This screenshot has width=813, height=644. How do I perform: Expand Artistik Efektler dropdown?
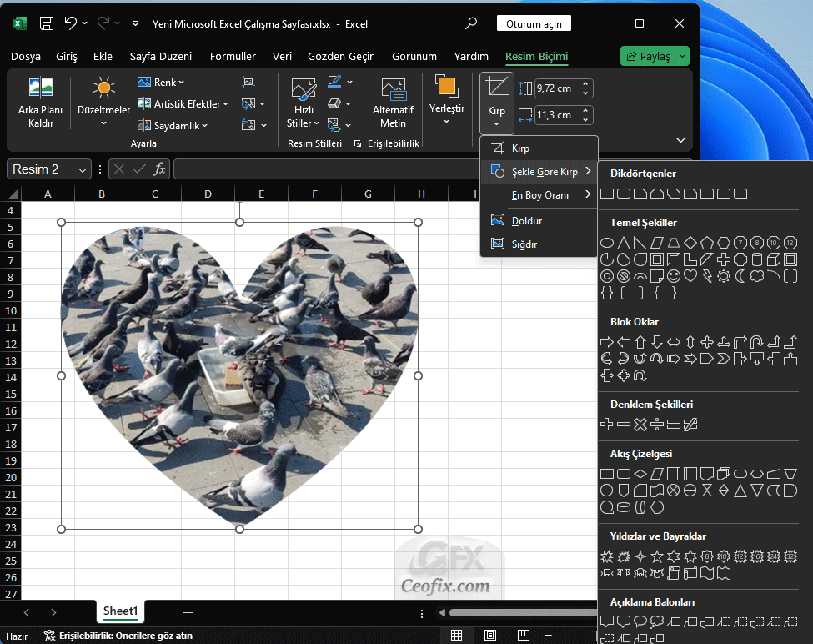pyautogui.click(x=183, y=103)
